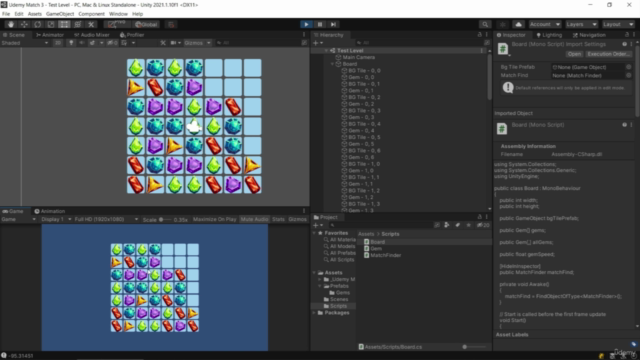The height and width of the screenshot is (360, 640).
Task: Open the Cloud services icon
Action: tap(518, 24)
